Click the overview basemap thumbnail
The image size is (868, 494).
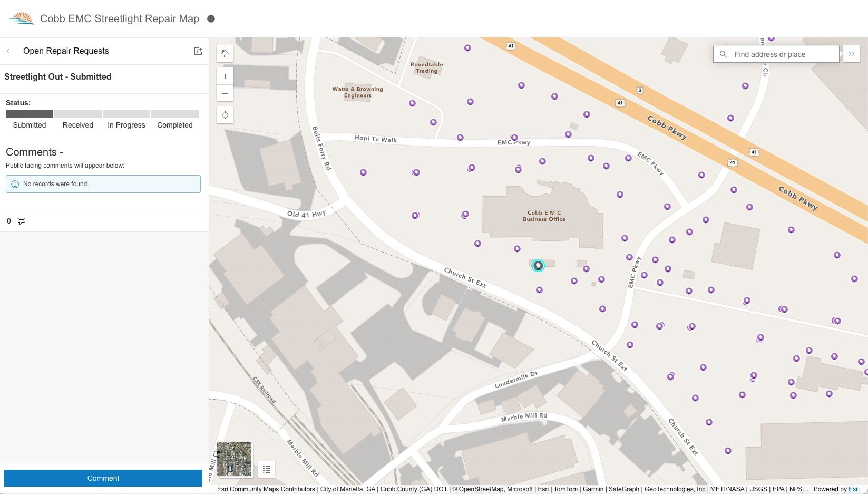(233, 459)
